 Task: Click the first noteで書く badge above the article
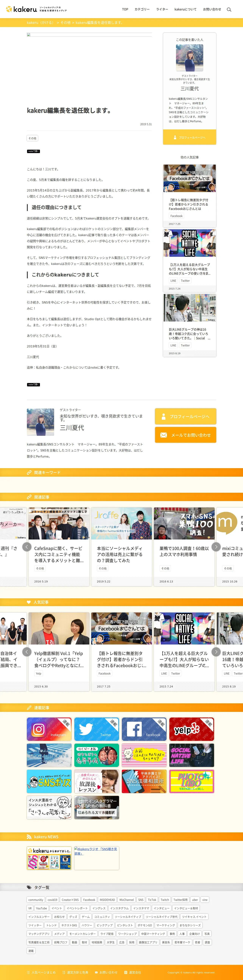click(33, 151)
